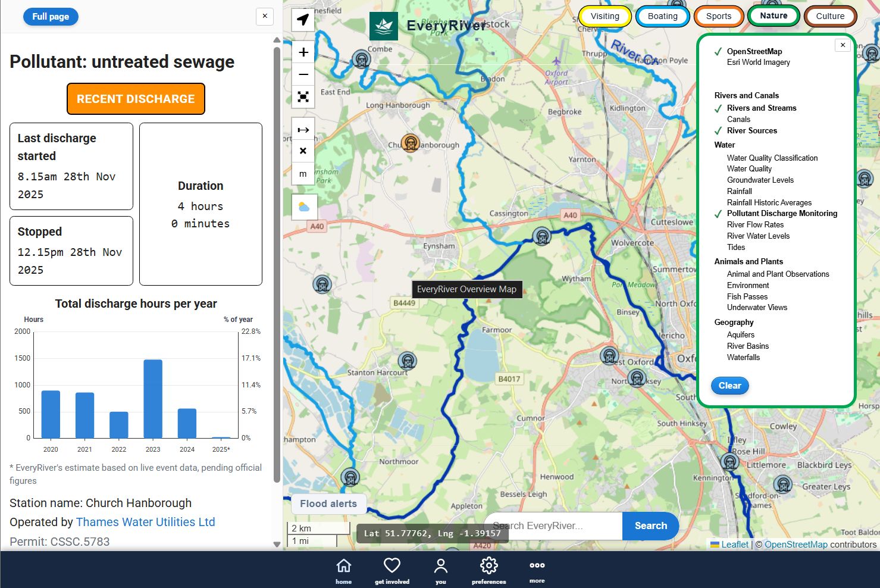
Task: Click the scroll down arrow in side panel
Action: coord(277,544)
